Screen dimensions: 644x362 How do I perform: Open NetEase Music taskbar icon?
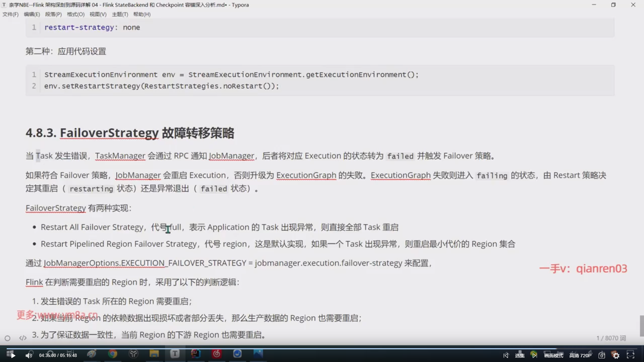coord(217,354)
